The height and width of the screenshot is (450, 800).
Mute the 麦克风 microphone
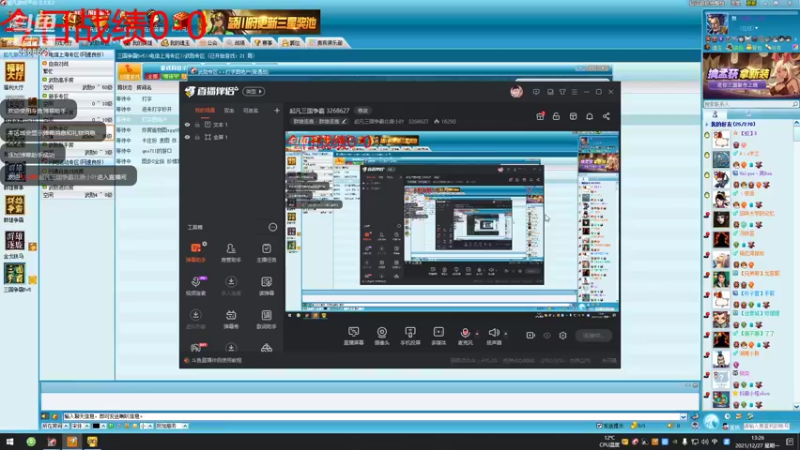465,336
